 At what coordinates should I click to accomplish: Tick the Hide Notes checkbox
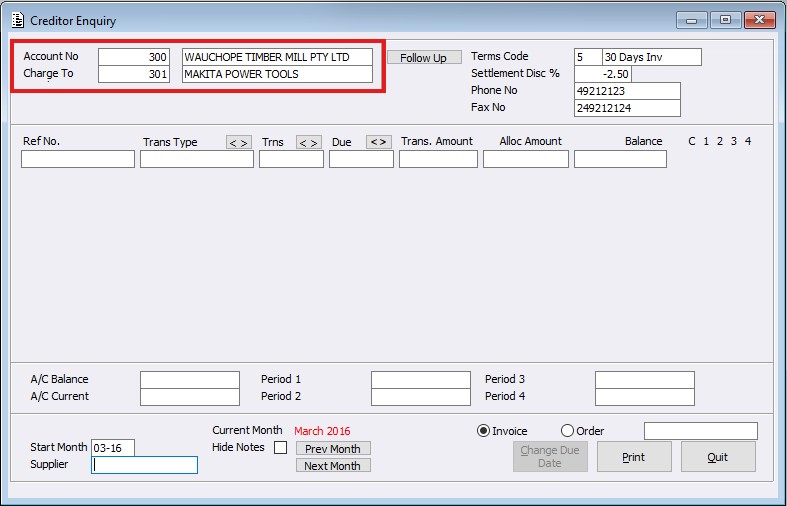pyautogui.click(x=280, y=448)
